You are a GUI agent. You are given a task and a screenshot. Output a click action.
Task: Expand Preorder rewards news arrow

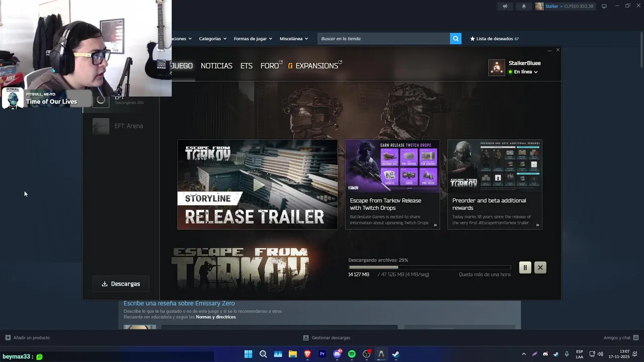pyautogui.click(x=537, y=225)
